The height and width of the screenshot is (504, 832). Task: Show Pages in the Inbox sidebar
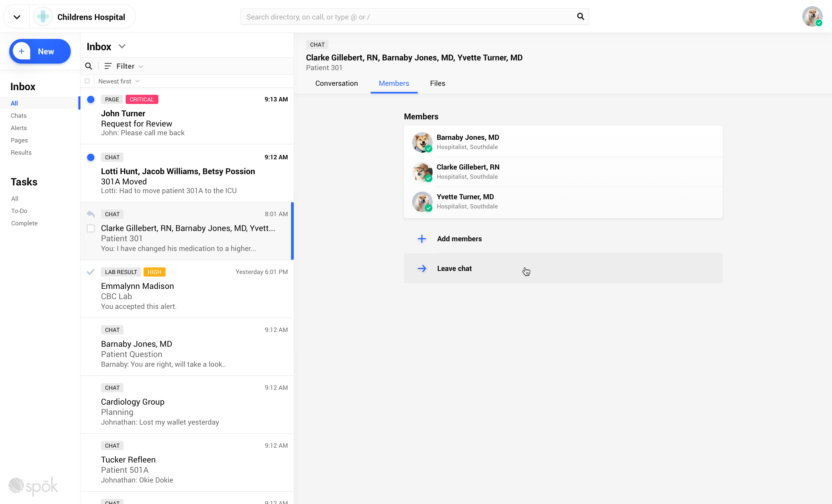point(19,140)
